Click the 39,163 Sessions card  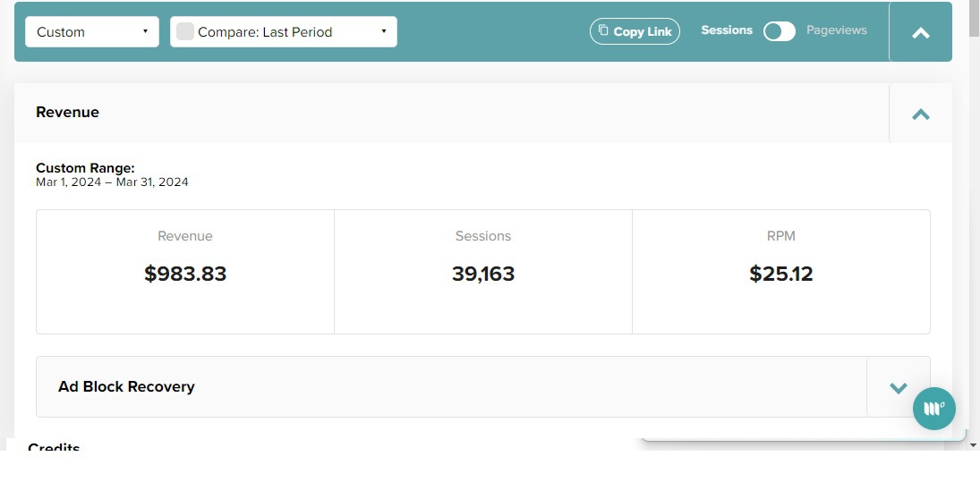click(483, 272)
